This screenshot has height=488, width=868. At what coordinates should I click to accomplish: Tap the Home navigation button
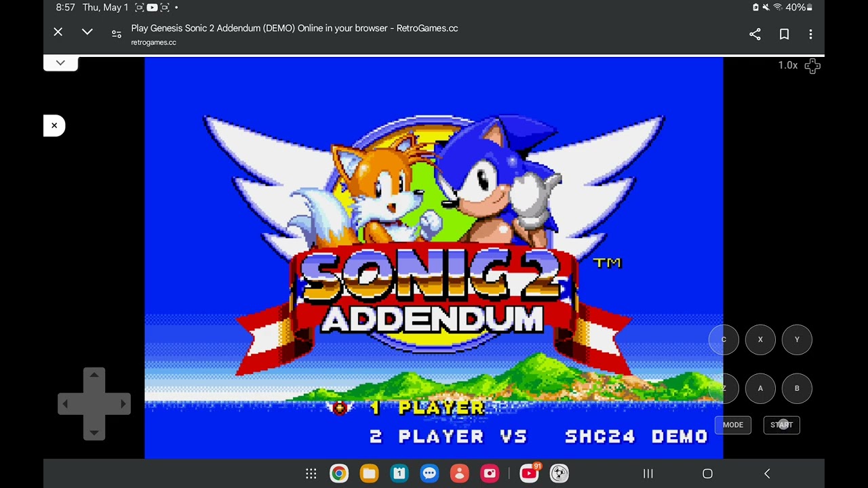707,474
